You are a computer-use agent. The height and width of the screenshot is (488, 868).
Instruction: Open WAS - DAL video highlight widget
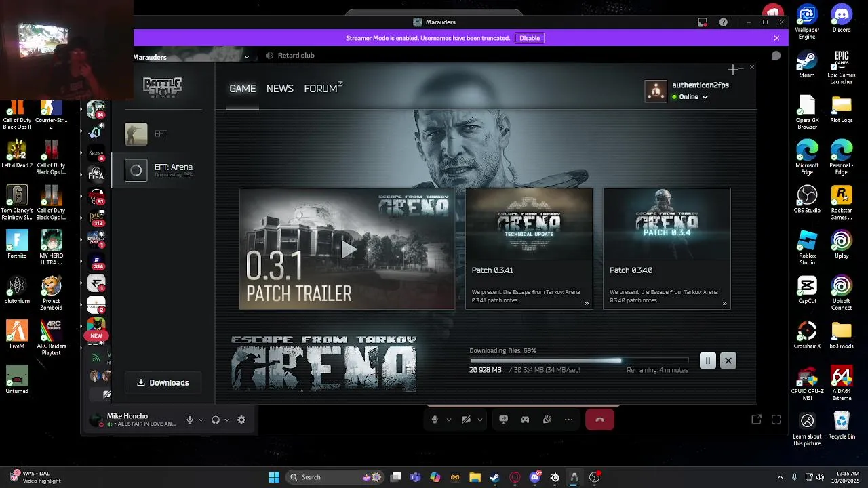coord(36,477)
